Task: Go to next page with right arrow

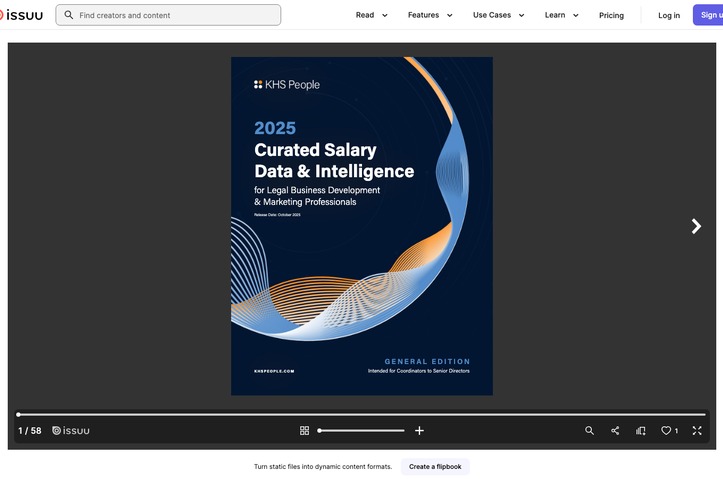Action: click(x=696, y=226)
